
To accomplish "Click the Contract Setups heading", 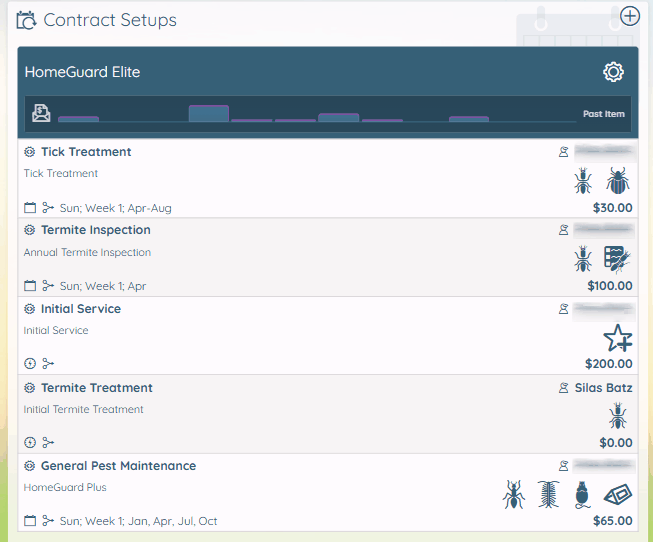I will click(x=110, y=20).
